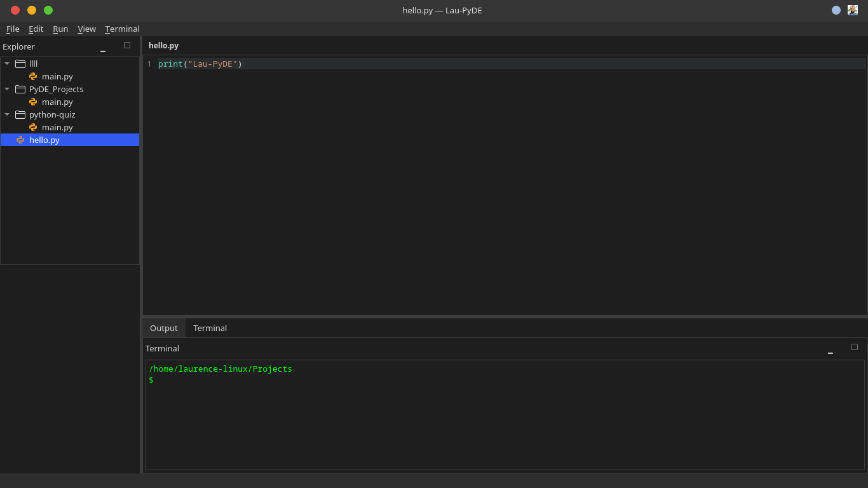Image resolution: width=868 pixels, height=488 pixels.
Task: Open main.py in the llll folder
Action: tap(57, 76)
